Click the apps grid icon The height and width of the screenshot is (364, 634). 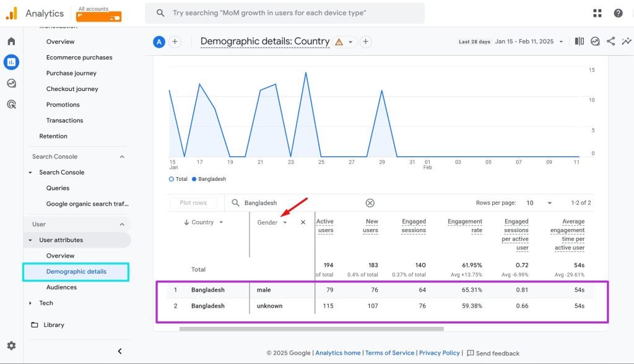[597, 13]
